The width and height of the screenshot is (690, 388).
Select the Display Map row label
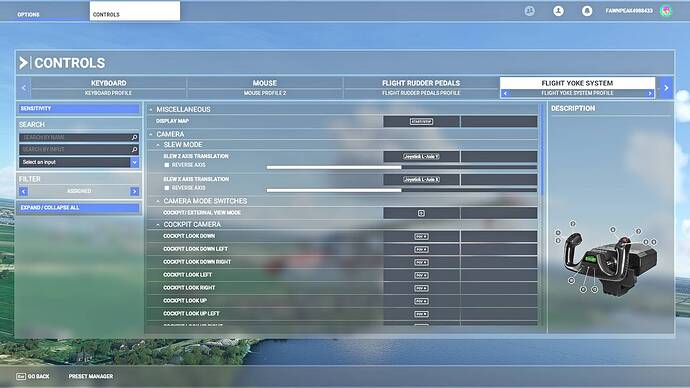pos(172,121)
